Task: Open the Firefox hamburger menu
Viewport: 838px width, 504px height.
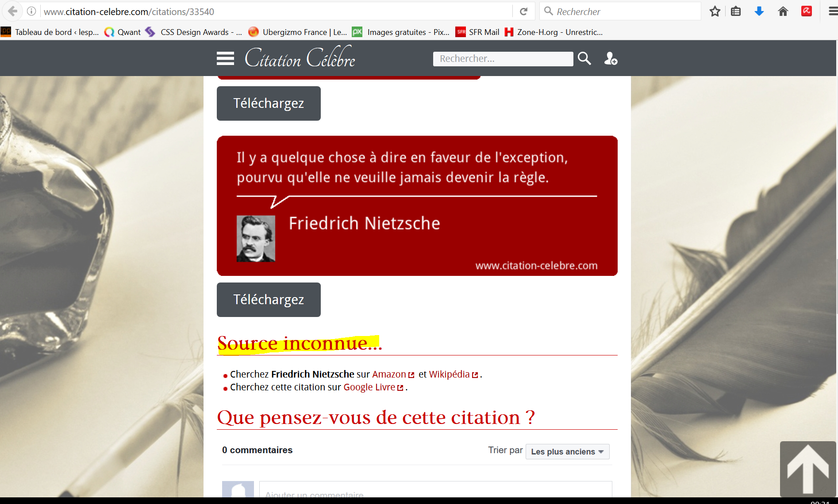Action: [x=832, y=11]
